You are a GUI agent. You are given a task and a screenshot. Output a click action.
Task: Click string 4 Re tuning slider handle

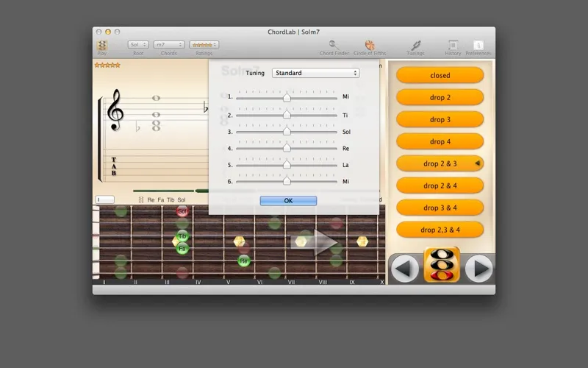287,147
